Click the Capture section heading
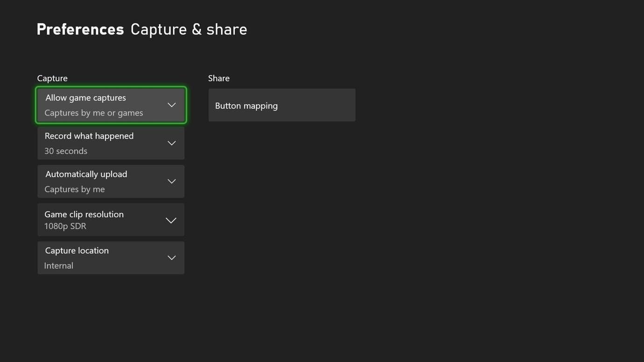This screenshot has width=644, height=362. tap(52, 78)
